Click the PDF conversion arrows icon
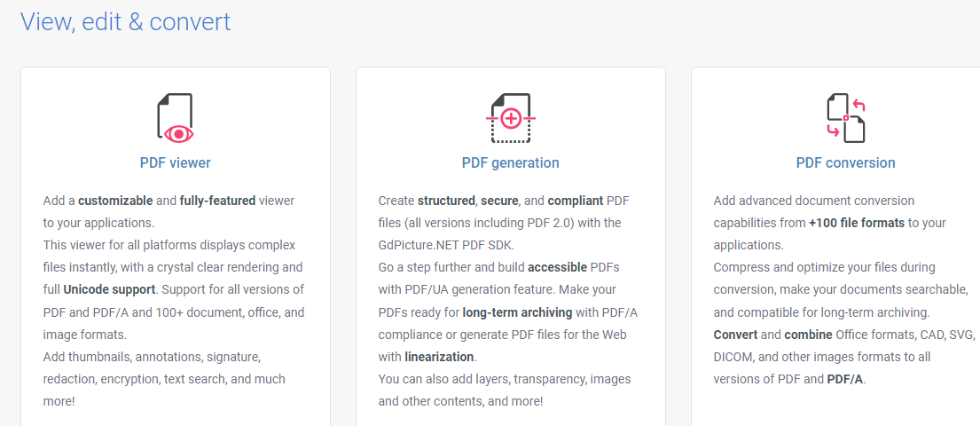This screenshot has width=980, height=426. (x=845, y=118)
